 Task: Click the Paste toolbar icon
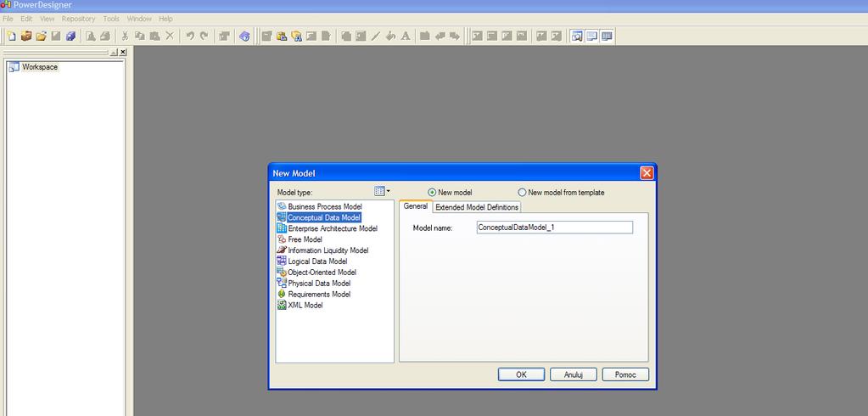(x=155, y=37)
